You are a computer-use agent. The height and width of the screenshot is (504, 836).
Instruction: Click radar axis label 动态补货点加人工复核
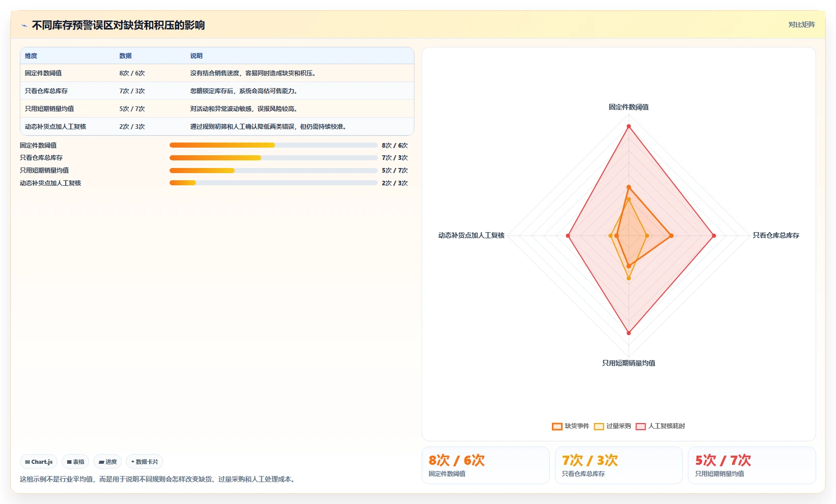coord(471,236)
